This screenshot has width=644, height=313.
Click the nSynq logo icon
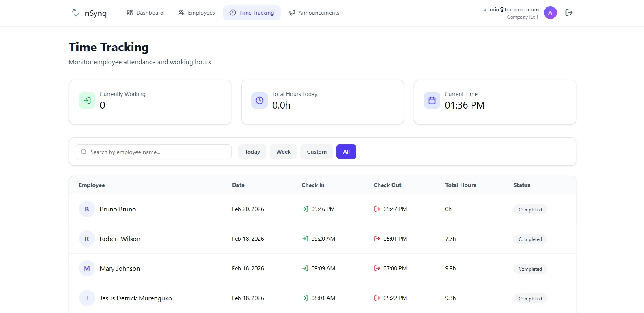coord(75,13)
